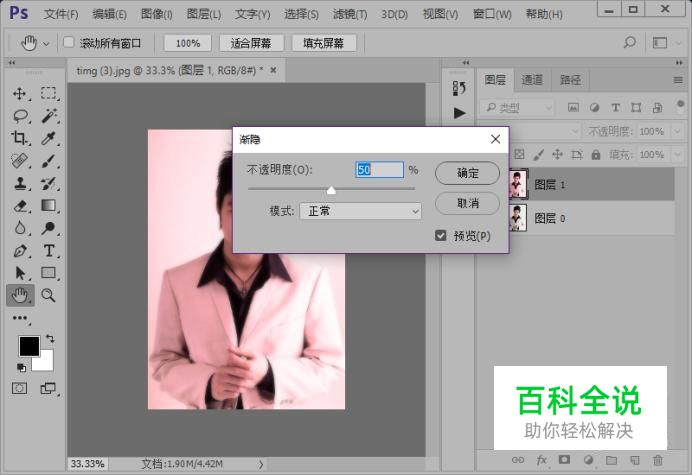Image resolution: width=692 pixels, height=475 pixels.
Task: Open the Layers panel flyout menu
Action: (x=678, y=80)
